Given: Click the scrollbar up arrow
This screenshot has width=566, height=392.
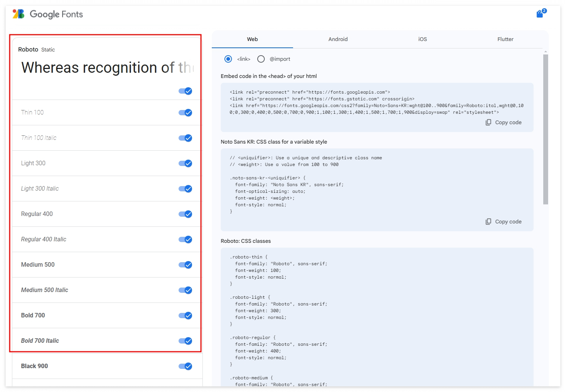Looking at the screenshot, I should (x=545, y=52).
